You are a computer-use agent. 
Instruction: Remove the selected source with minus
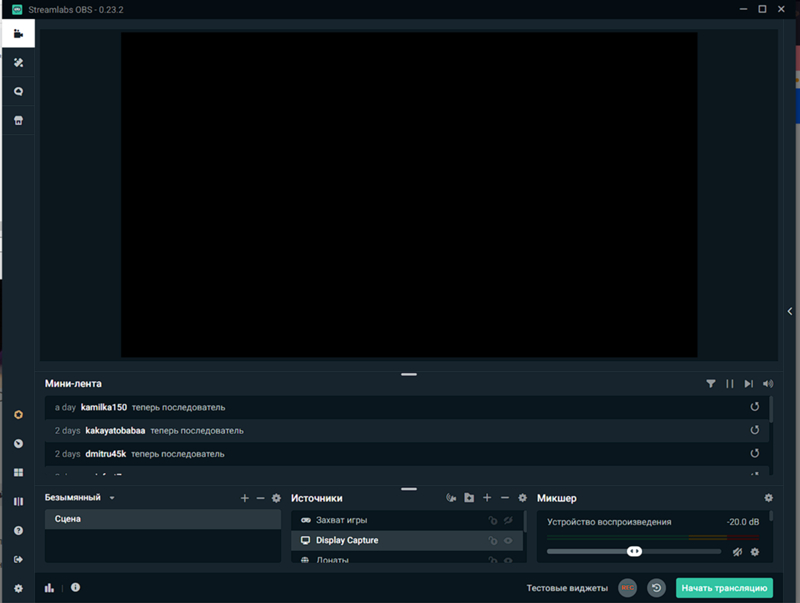pyautogui.click(x=505, y=497)
